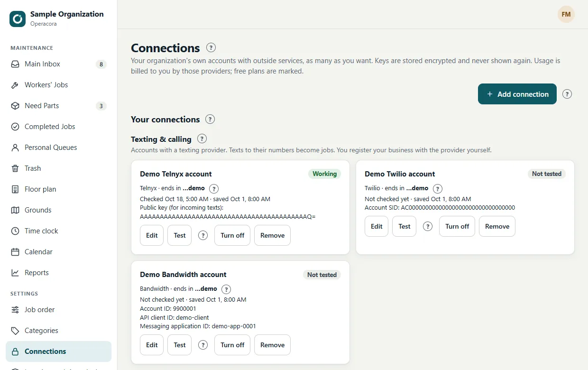Click the Job order sliders icon
Image resolution: width=588 pixels, height=370 pixels.
(x=15, y=310)
